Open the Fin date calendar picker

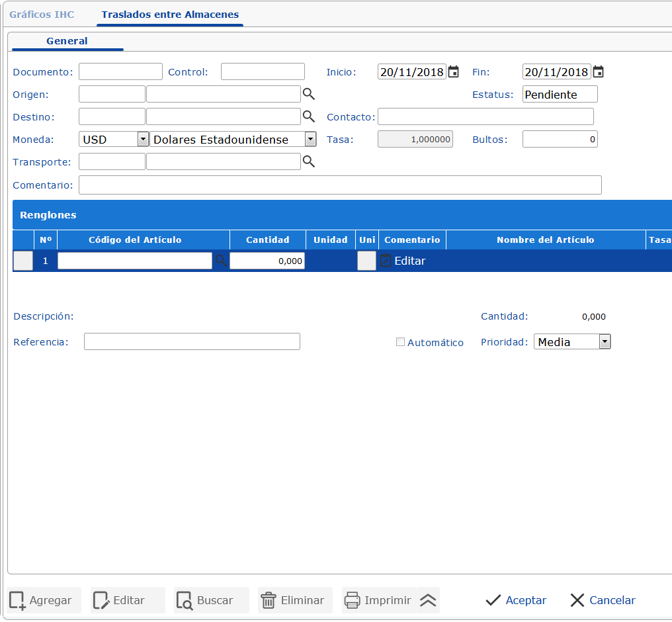[598, 72]
